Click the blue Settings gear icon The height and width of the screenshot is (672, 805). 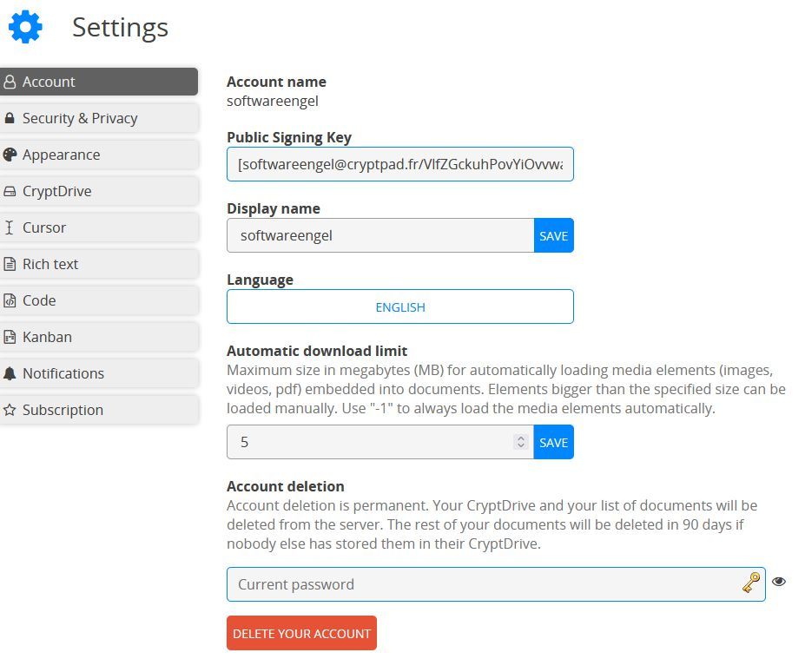click(x=25, y=27)
